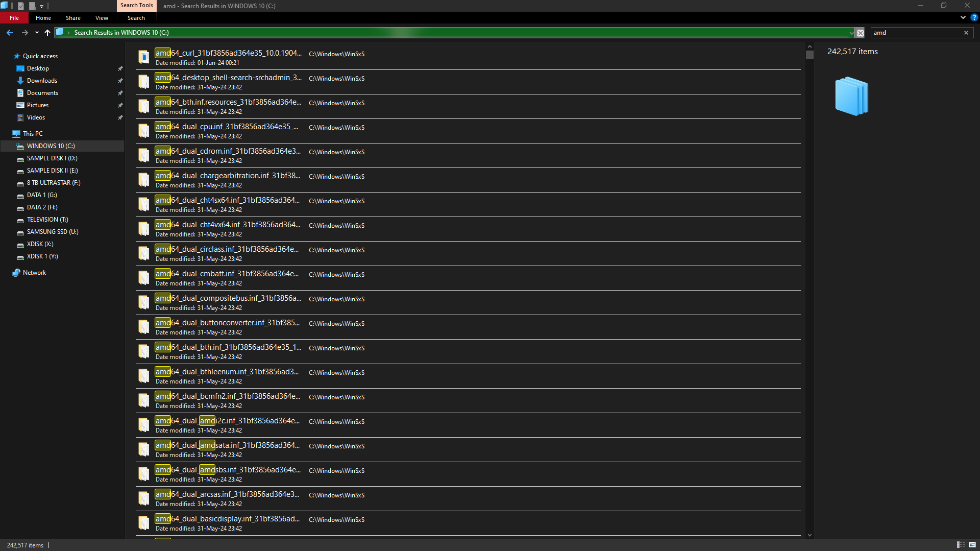Open the recent locations dropdown
This screenshot has width=980, height=551.
click(37, 33)
